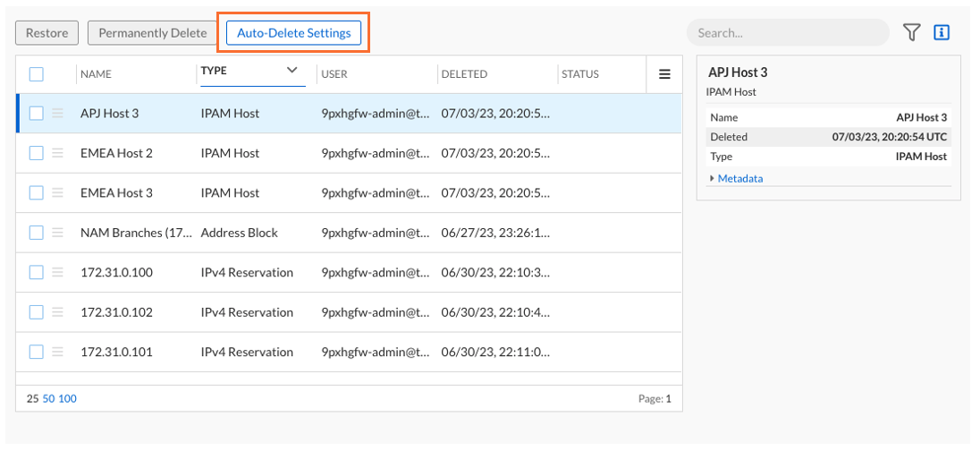Show 50 items per page
980x451 pixels.
tap(49, 399)
